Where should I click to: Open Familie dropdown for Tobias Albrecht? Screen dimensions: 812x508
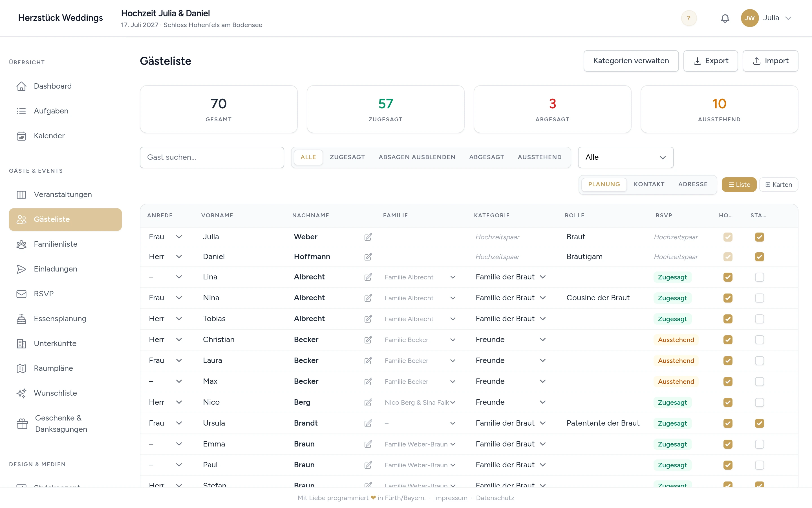(420, 319)
